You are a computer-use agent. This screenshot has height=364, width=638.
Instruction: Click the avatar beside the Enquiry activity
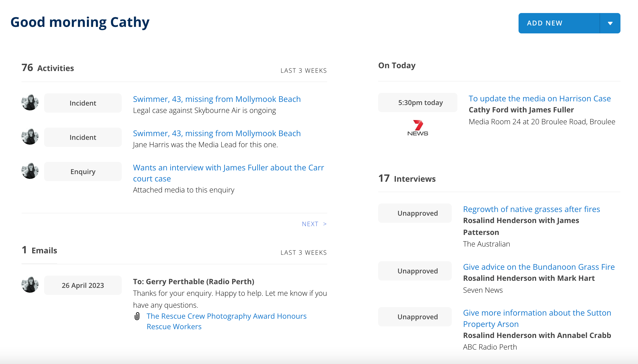(30, 171)
